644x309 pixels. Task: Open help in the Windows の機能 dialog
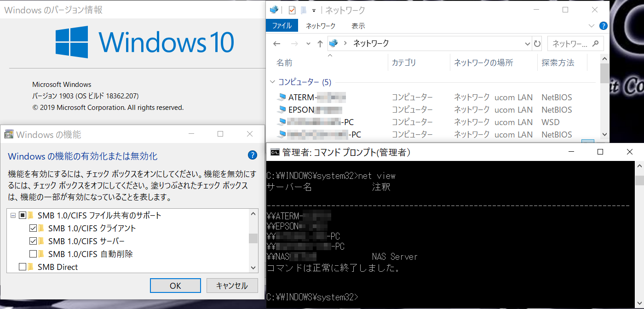tap(252, 155)
